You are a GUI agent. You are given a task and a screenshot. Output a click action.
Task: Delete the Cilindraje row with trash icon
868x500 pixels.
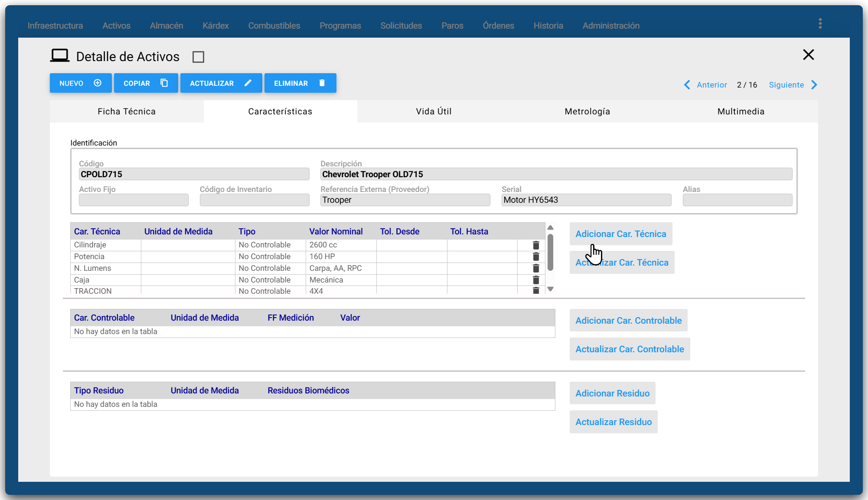point(536,245)
